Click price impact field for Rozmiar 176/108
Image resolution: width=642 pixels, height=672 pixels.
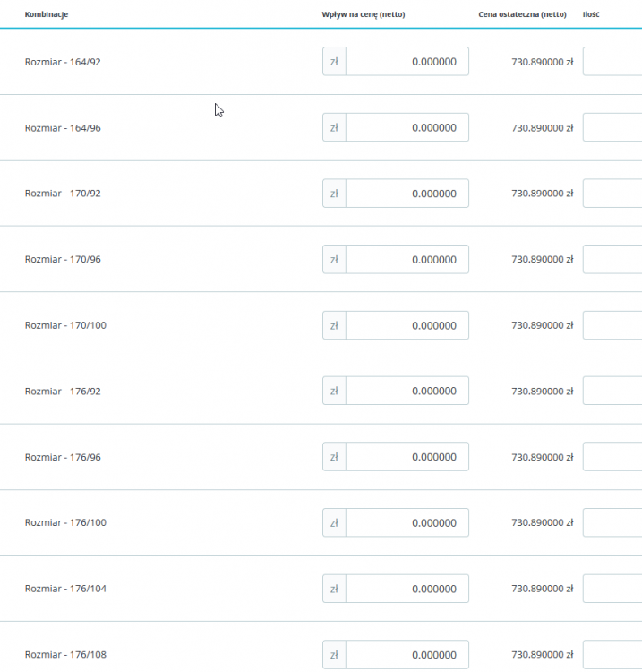pos(407,655)
